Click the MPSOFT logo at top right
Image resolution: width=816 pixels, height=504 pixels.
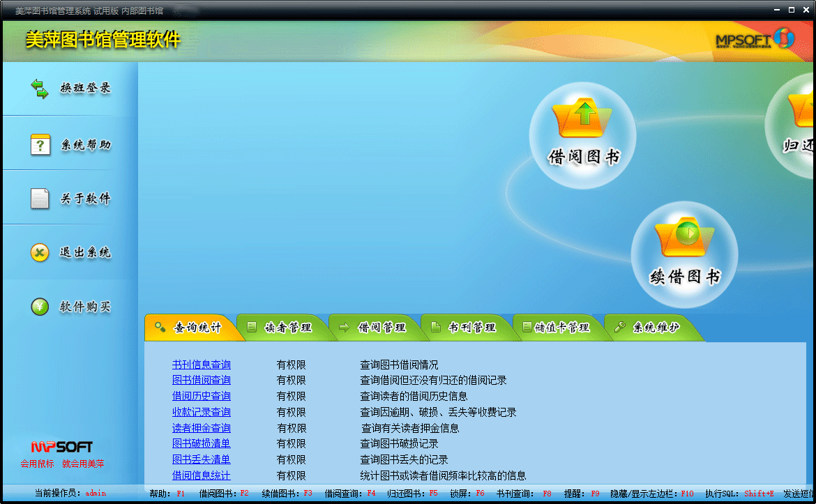[x=755, y=40]
